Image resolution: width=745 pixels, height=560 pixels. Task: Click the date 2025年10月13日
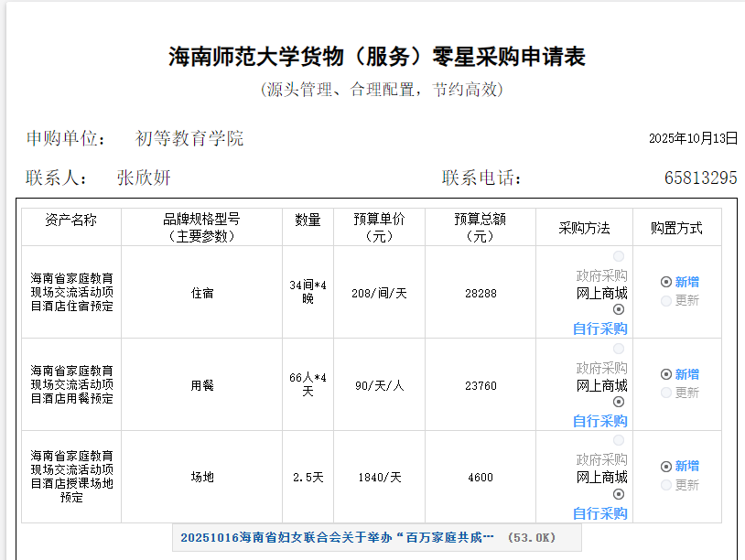[x=693, y=138]
